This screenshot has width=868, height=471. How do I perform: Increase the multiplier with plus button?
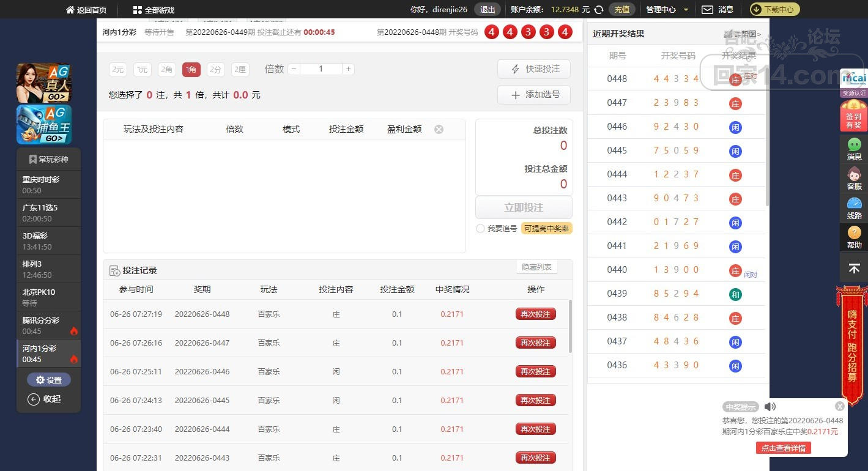(348, 69)
